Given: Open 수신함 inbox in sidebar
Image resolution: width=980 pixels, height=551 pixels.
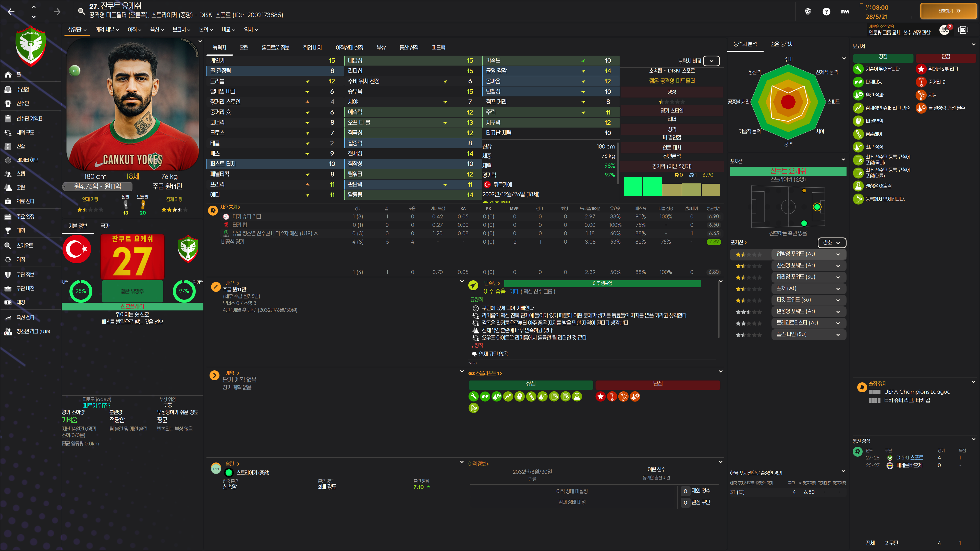Looking at the screenshot, I should pos(22,89).
